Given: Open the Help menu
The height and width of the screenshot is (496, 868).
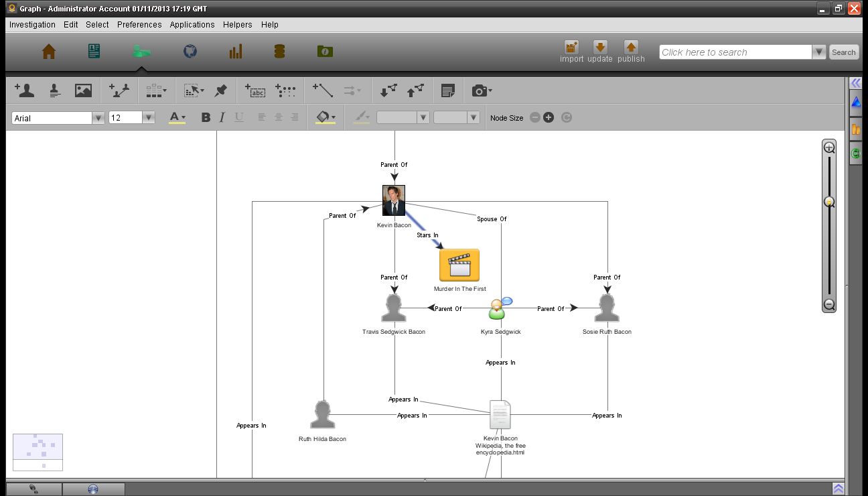Looking at the screenshot, I should [x=270, y=24].
